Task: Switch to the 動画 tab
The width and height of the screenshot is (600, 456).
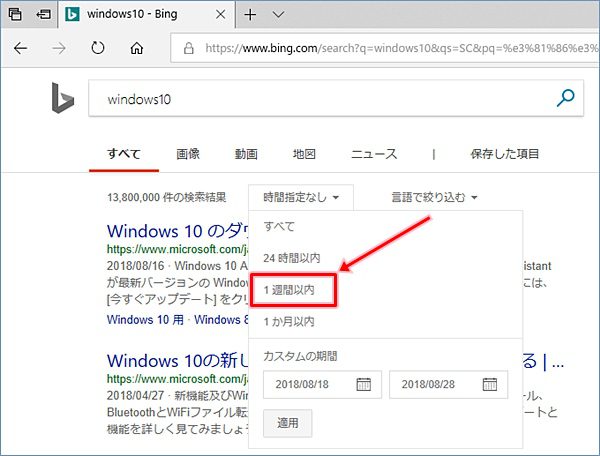Action: [x=246, y=154]
